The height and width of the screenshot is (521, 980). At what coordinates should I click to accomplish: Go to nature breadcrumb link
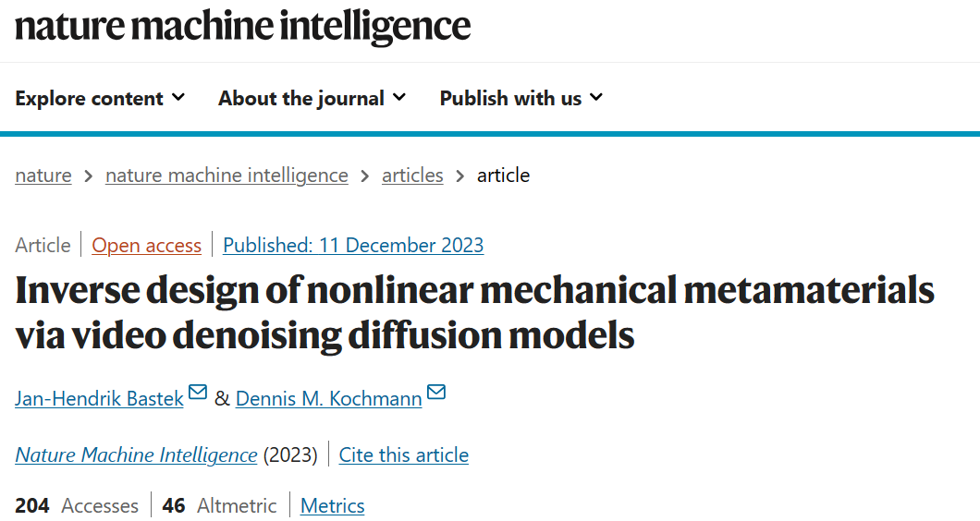(43, 176)
